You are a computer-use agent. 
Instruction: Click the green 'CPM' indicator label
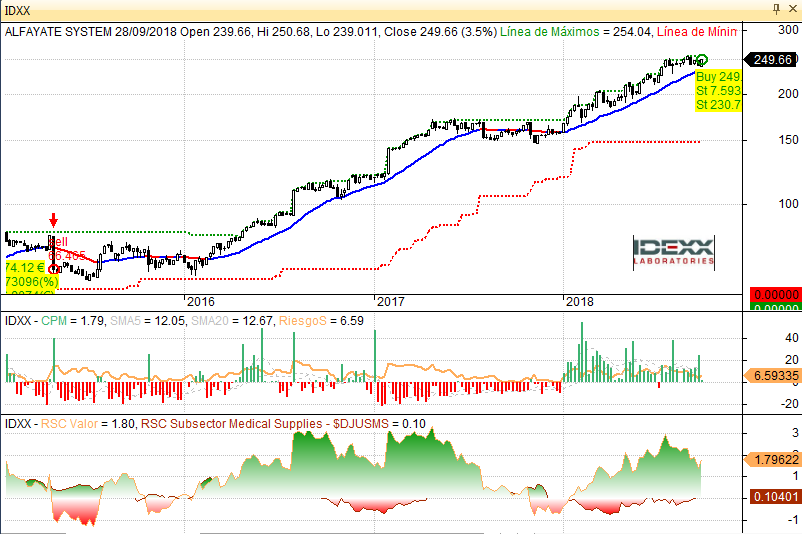(x=54, y=321)
